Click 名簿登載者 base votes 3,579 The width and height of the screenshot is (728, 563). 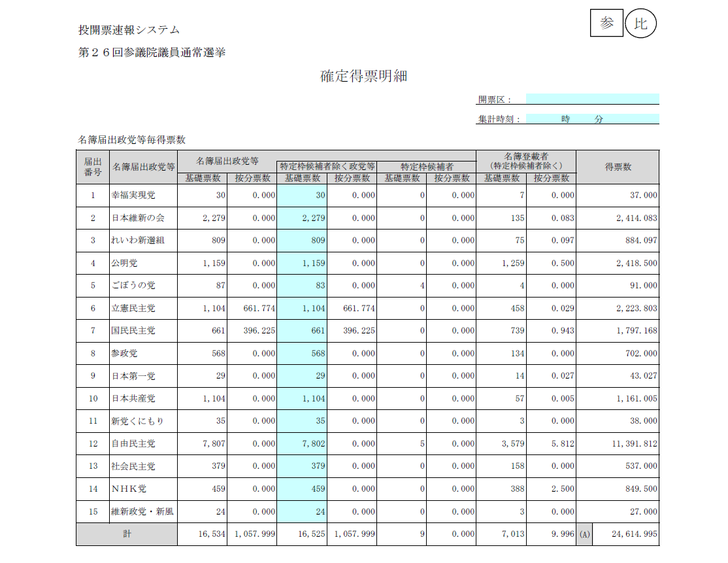coord(512,443)
